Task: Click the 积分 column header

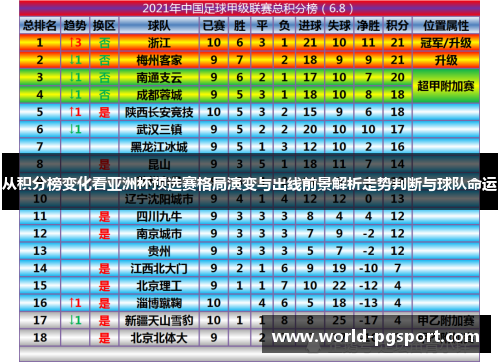Action: [x=397, y=25]
